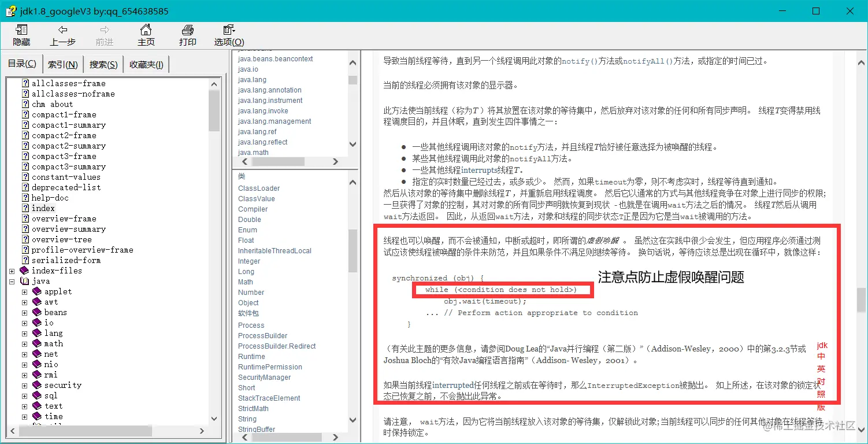The image size is (868, 444).
Task: Click the book icon beside security
Action: [x=37, y=385]
